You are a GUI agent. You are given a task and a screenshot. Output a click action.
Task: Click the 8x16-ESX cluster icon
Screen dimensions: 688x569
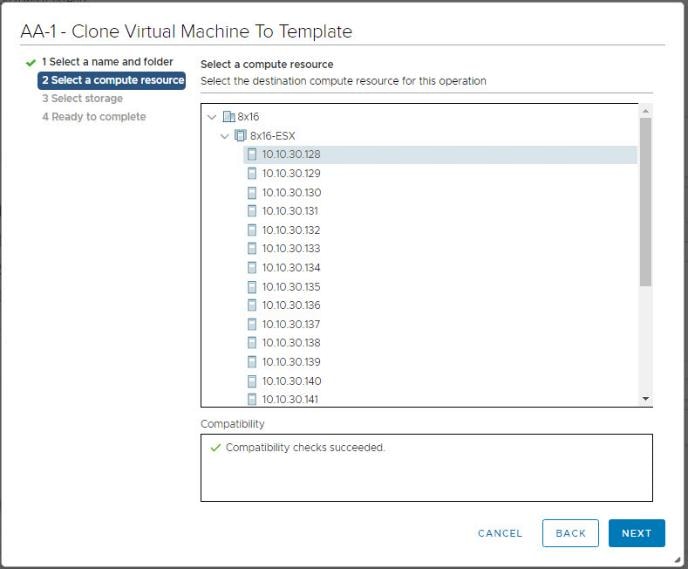241,136
